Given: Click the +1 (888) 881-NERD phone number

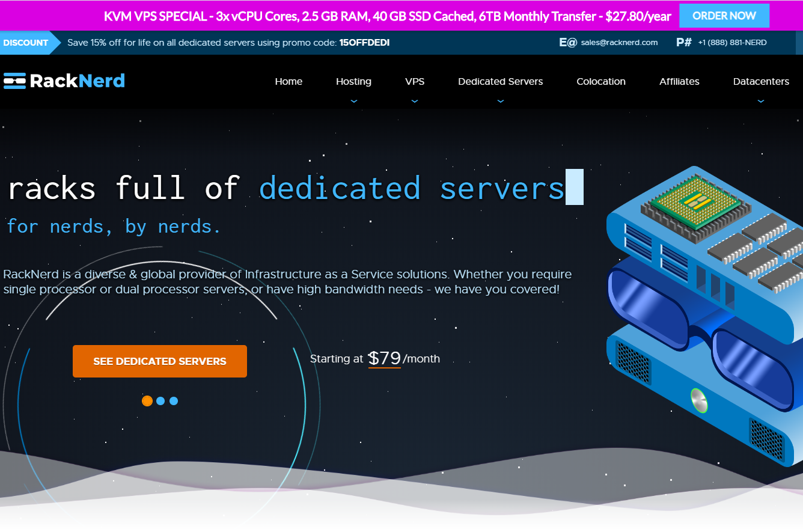Looking at the screenshot, I should click(x=732, y=43).
